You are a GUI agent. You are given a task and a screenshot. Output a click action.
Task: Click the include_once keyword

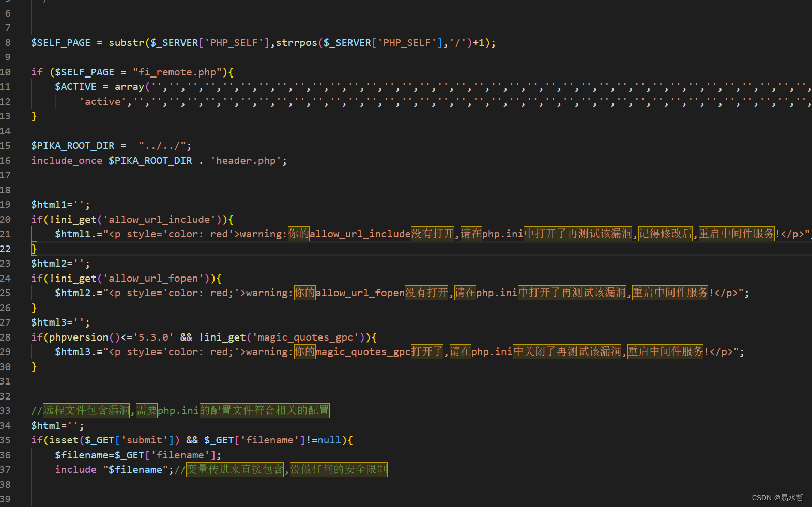coord(67,161)
